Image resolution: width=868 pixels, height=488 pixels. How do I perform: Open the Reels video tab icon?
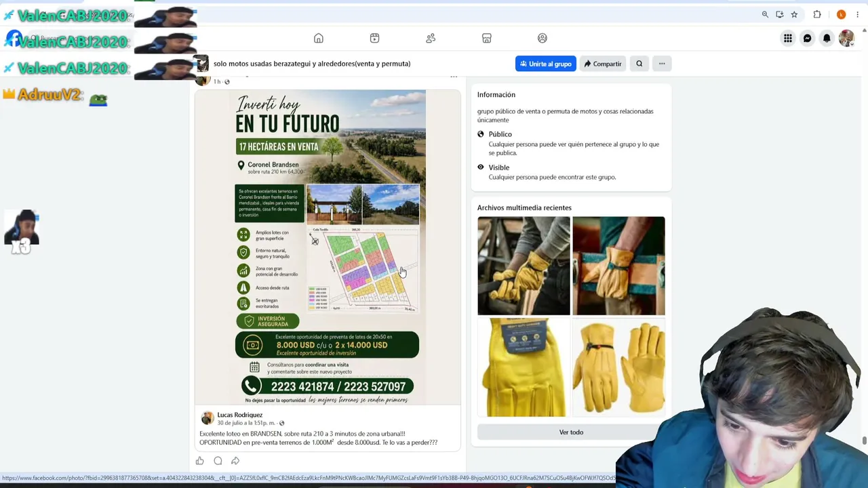pos(374,39)
